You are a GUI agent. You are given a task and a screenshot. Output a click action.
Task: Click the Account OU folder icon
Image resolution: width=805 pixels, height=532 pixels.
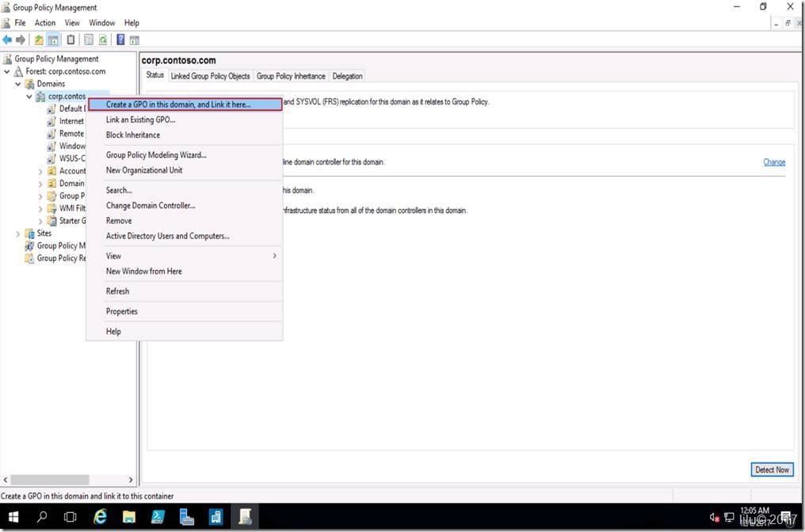pyautogui.click(x=52, y=171)
